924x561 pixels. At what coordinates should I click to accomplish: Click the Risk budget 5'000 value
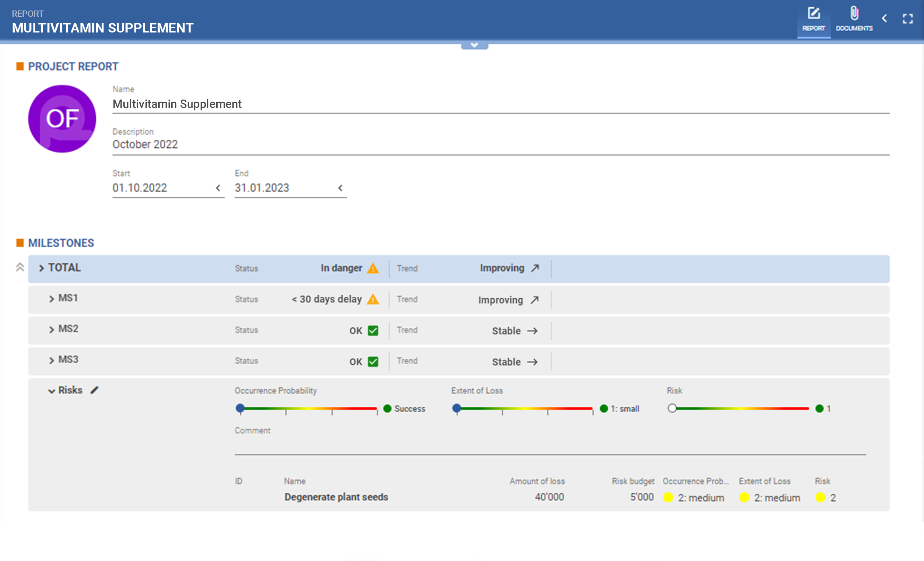pyautogui.click(x=642, y=497)
